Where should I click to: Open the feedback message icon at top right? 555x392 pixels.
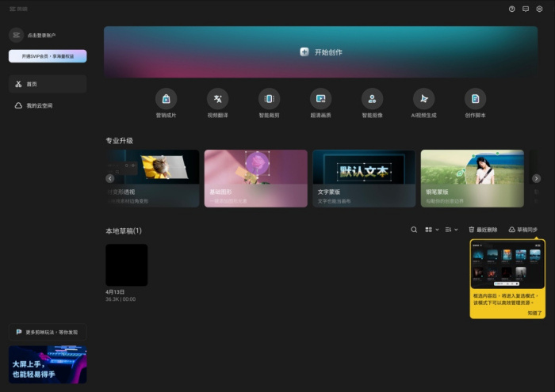coord(526,10)
